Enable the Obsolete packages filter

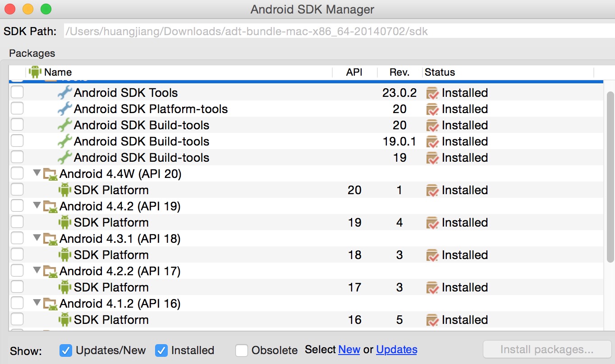(242, 350)
